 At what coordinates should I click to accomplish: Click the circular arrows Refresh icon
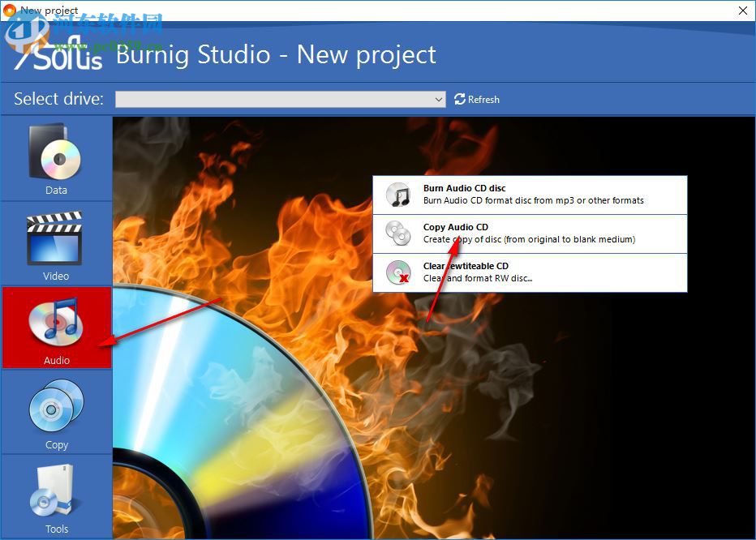pyautogui.click(x=457, y=99)
